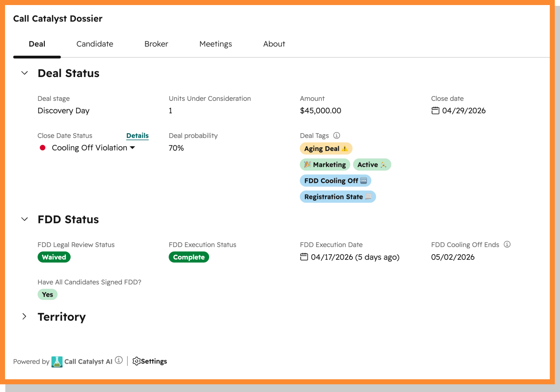Click the Settings gear icon
560x392 pixels.
(136, 361)
